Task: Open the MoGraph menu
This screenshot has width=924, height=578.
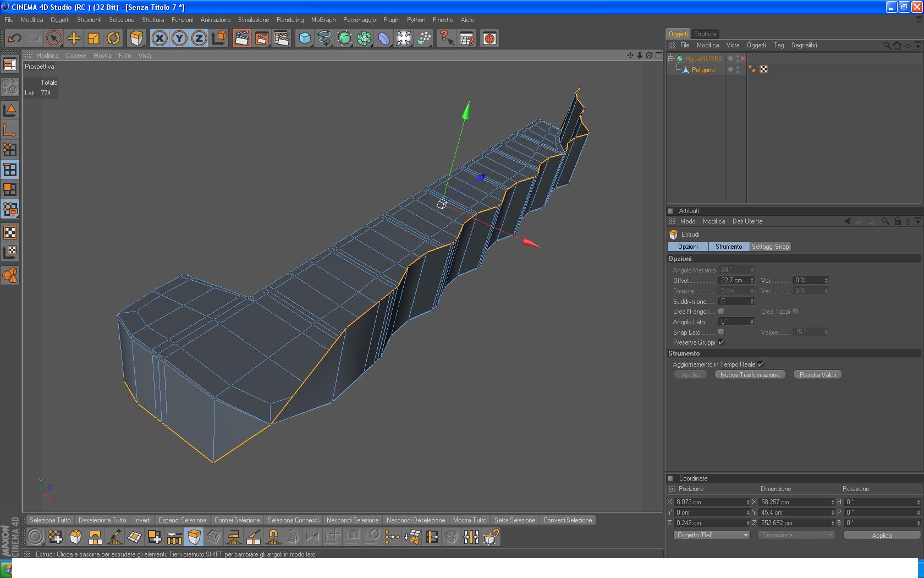Action: pos(323,20)
